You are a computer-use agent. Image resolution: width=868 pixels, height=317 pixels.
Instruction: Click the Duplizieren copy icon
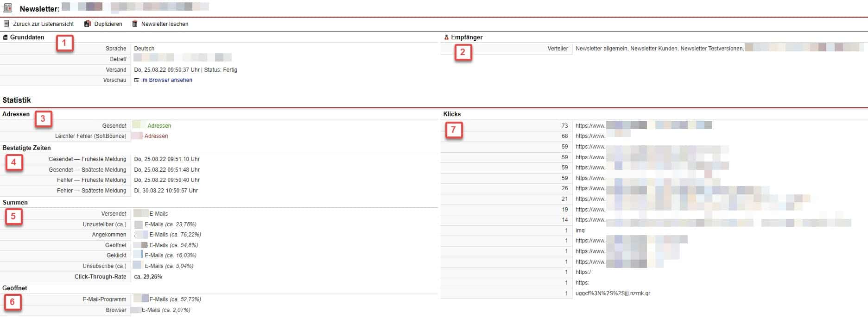coord(88,24)
